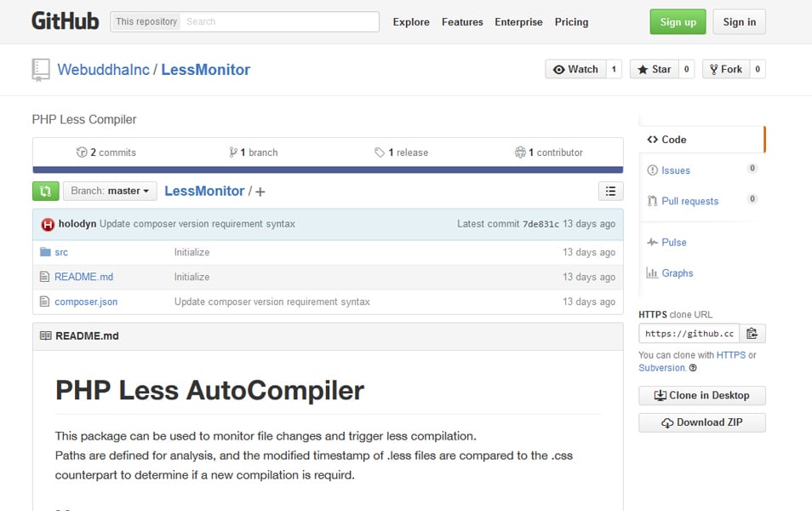
Task: Select the Code tab in sidebar
Action: point(669,139)
